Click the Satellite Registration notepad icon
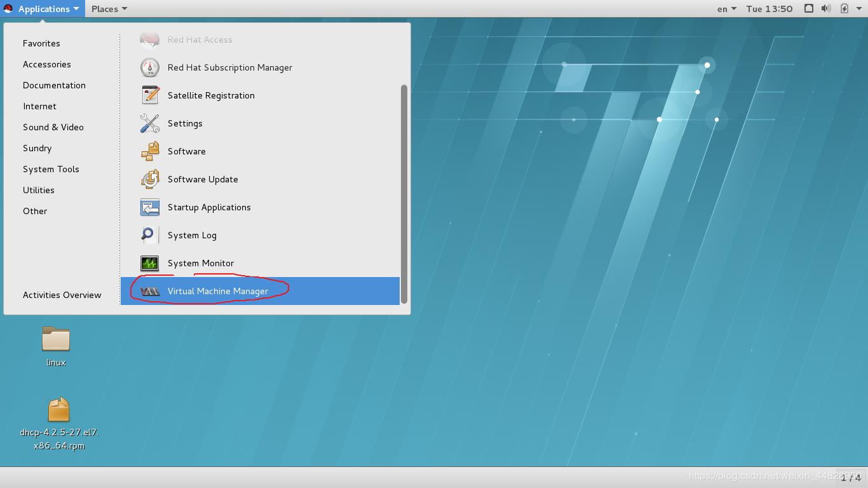Screen dimensions: 868x488 pyautogui.click(x=149, y=95)
